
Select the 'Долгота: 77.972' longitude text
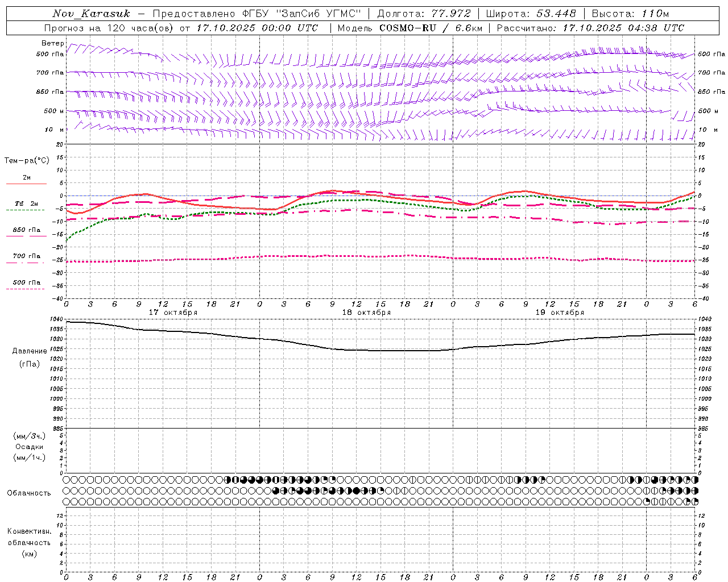click(x=424, y=14)
